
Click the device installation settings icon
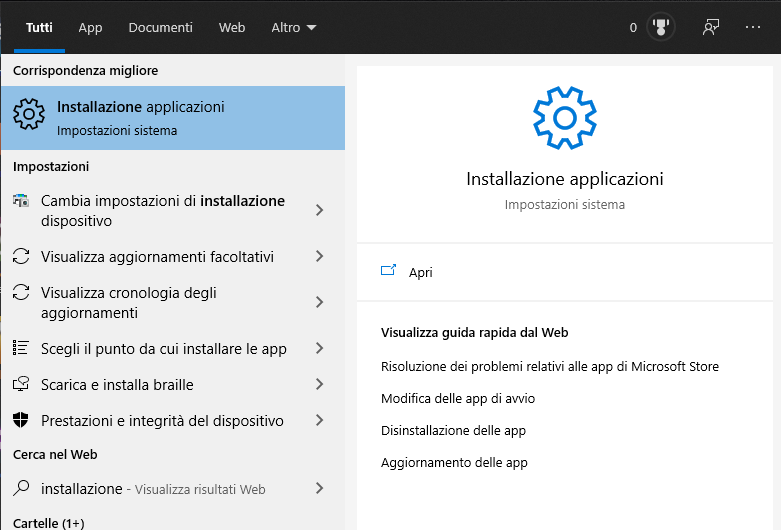click(x=21, y=201)
